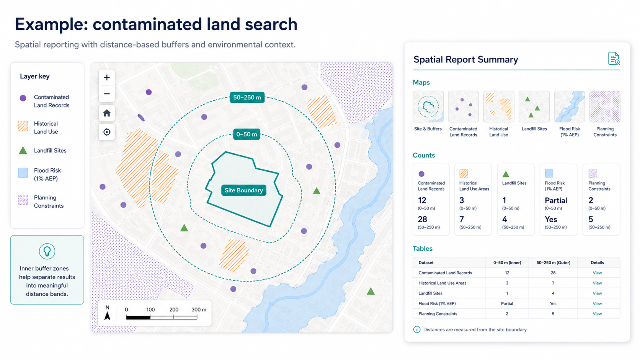Select Historical Land Use hatch symbol in layer key
640x360 pixels.
click(x=23, y=126)
